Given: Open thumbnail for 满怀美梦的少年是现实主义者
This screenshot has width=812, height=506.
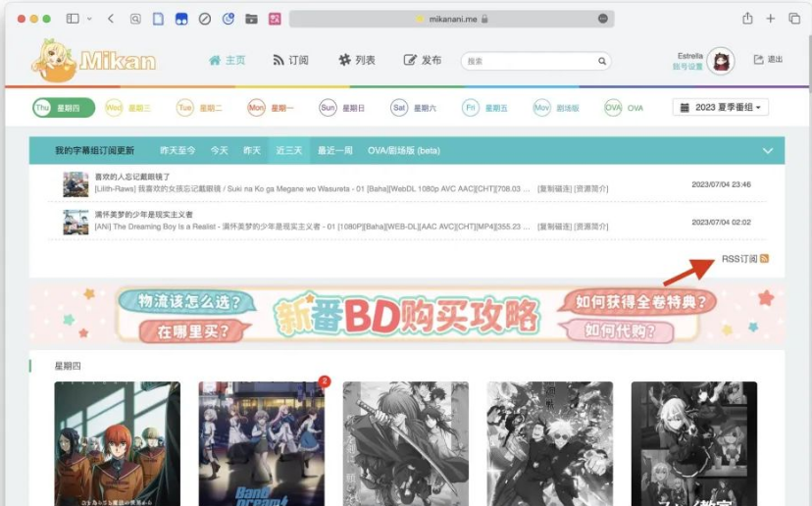Looking at the screenshot, I should pyautogui.click(x=76, y=223).
